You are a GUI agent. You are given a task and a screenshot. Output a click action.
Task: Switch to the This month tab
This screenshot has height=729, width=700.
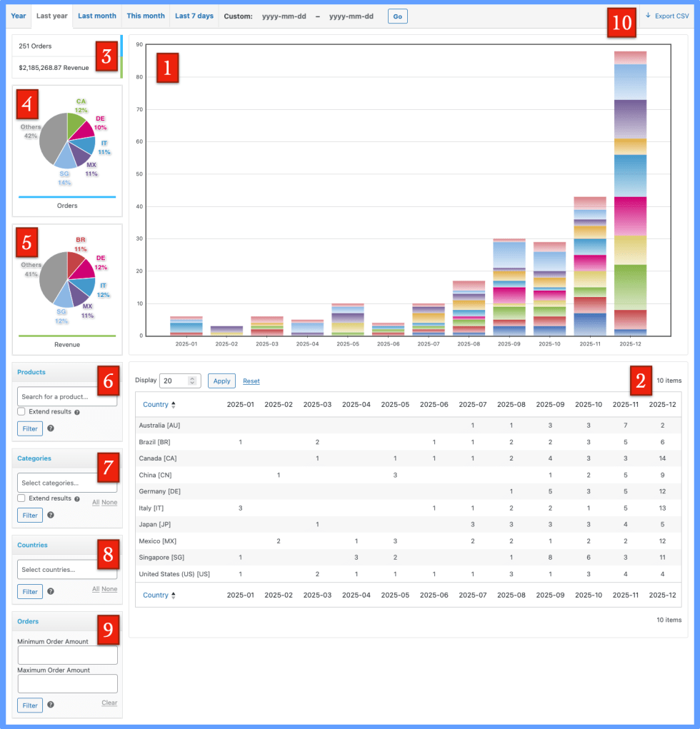point(145,15)
